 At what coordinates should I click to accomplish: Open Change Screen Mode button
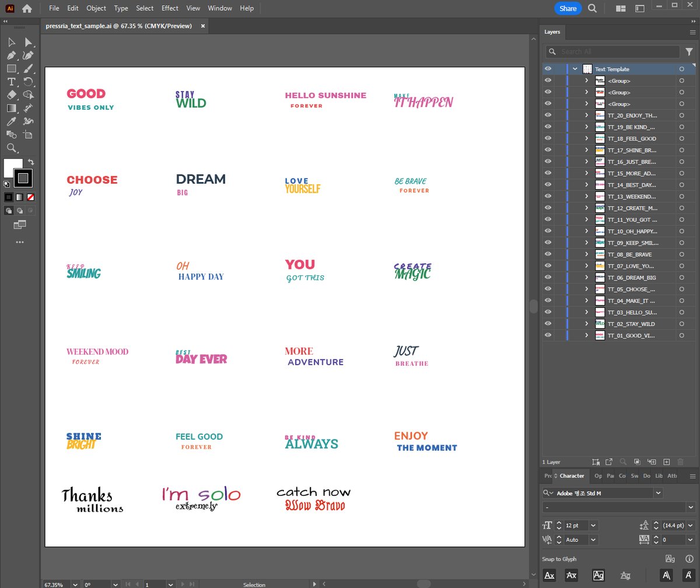(x=20, y=225)
